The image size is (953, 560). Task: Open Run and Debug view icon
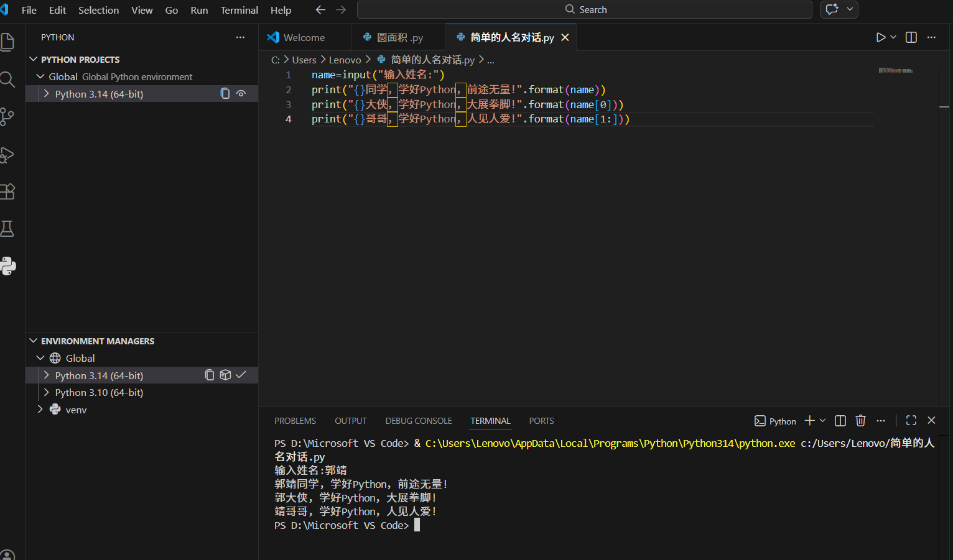click(x=7, y=154)
